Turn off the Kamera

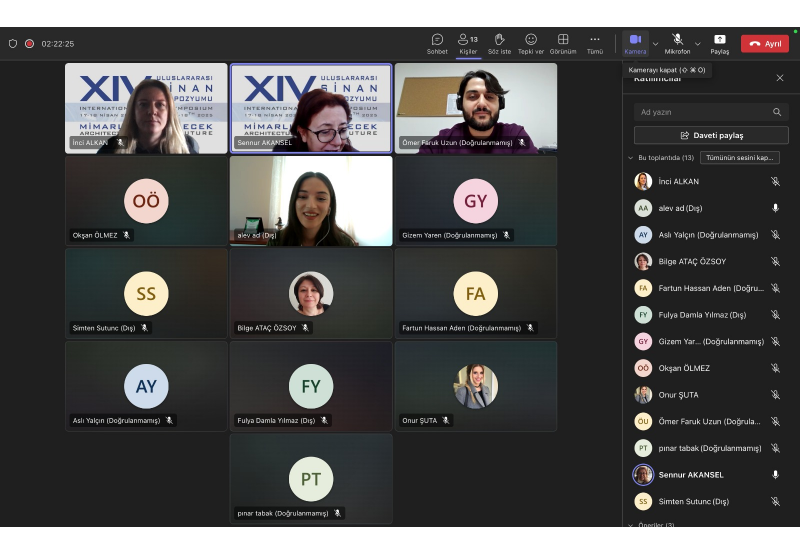click(x=635, y=44)
